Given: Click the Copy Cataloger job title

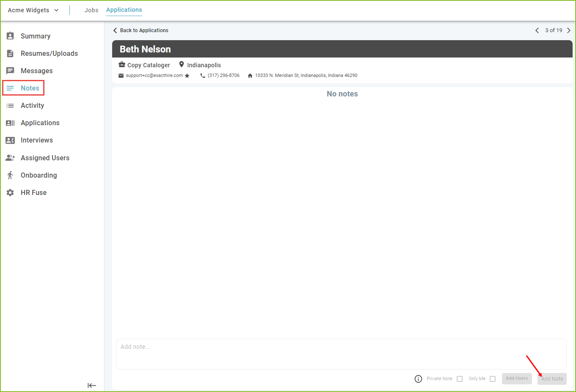Looking at the screenshot, I should point(149,65).
